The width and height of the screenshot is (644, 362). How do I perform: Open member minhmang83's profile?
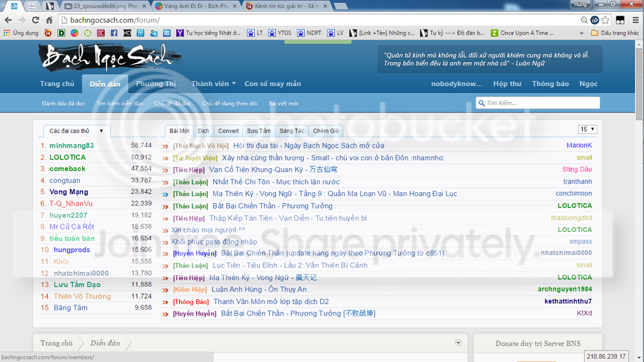click(71, 145)
